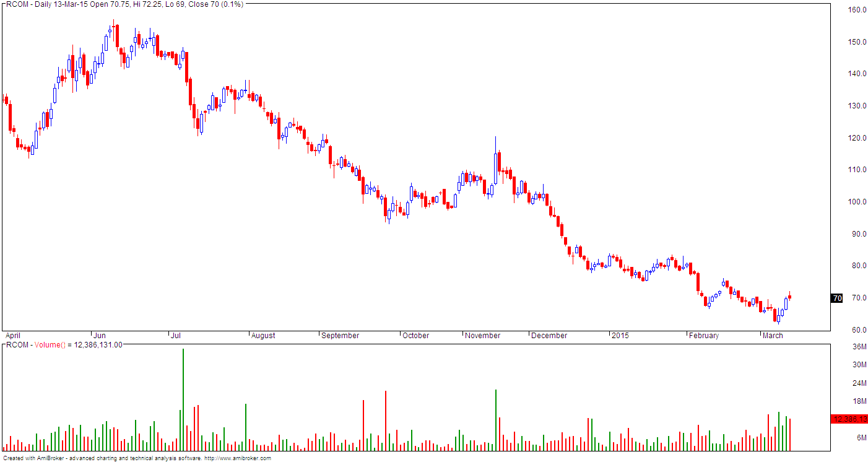Click the 90.0 price axis value
This screenshot has width=868, height=462.
859,234
